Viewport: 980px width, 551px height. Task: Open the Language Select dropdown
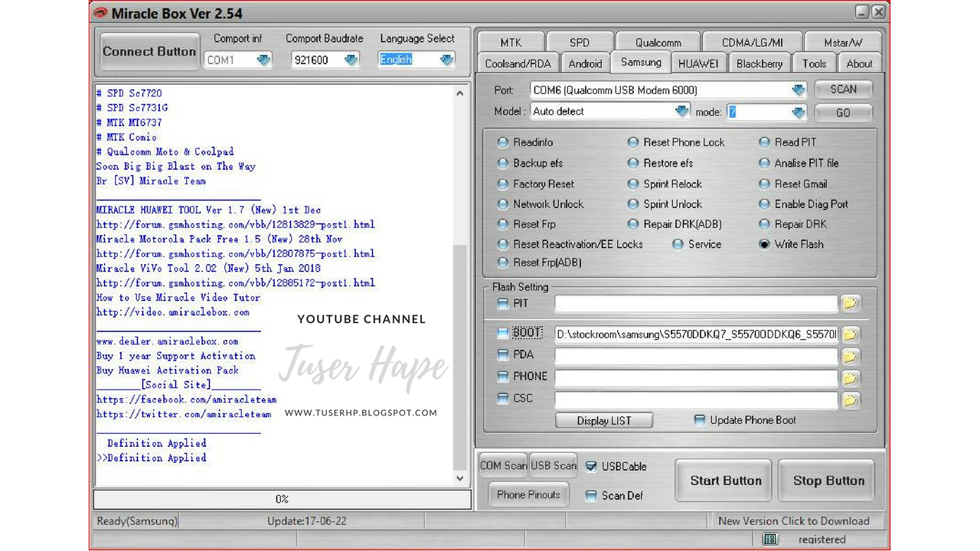tap(446, 60)
